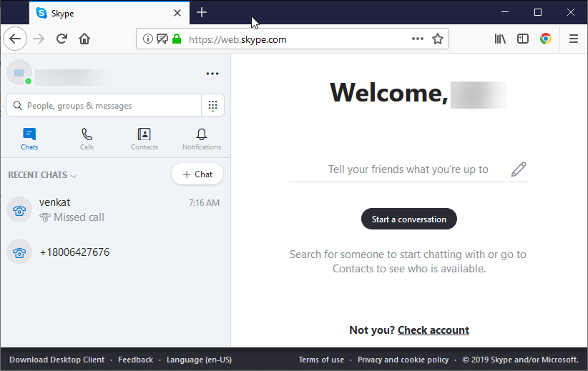Open the venkat missed call chat
Viewport: 588px width, 371px height.
click(114, 210)
